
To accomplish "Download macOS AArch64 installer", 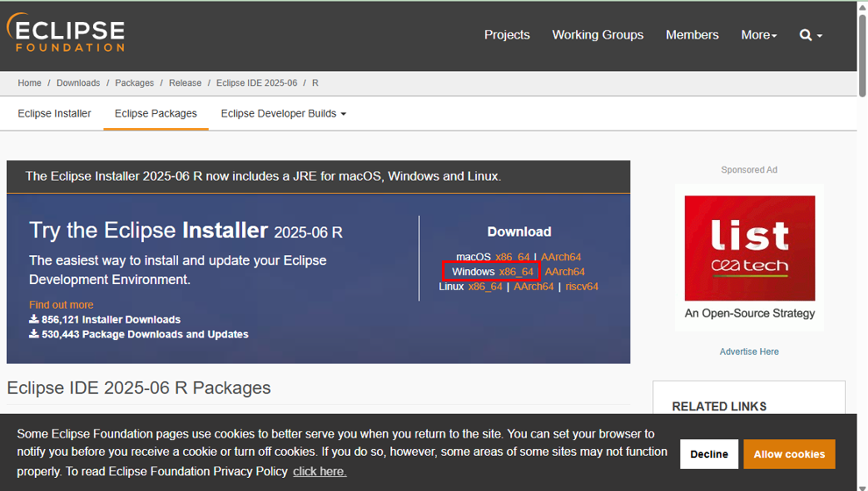I will 561,257.
